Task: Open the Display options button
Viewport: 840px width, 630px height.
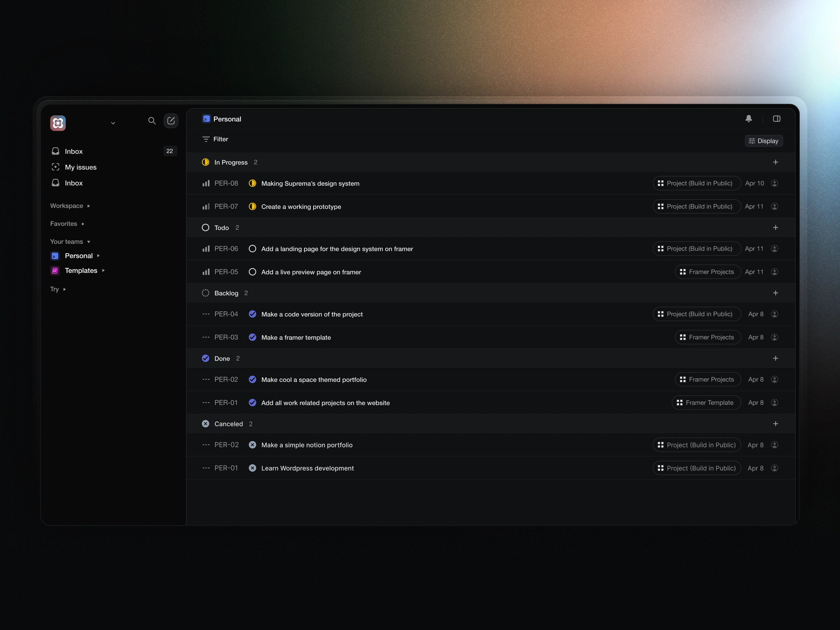Action: click(x=764, y=141)
